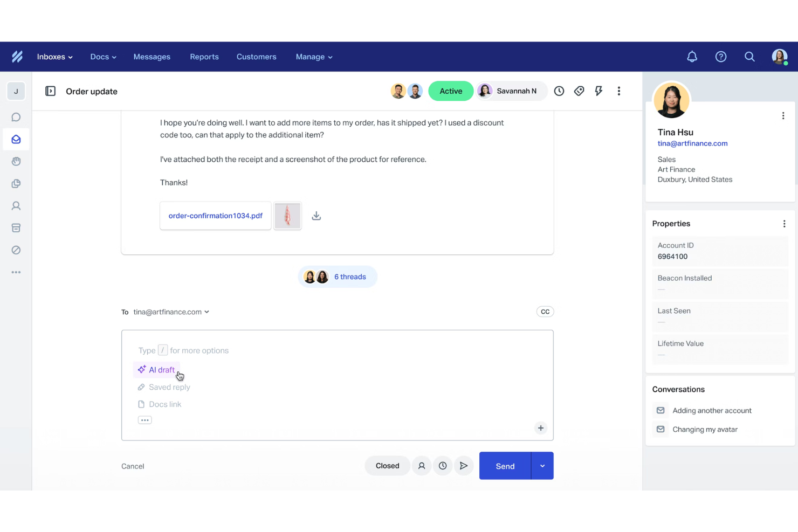Open the notifications bell icon
Viewport: 798px width, 532px height.
click(x=692, y=56)
